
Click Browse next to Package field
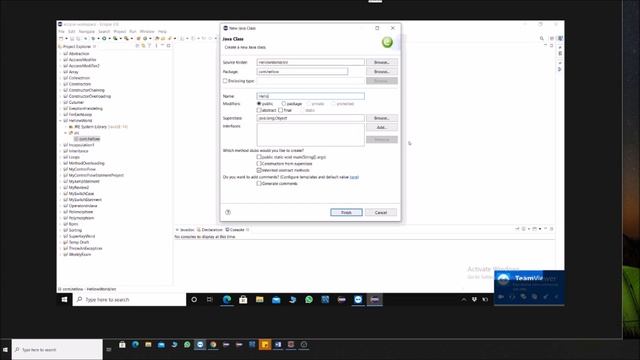click(382, 71)
